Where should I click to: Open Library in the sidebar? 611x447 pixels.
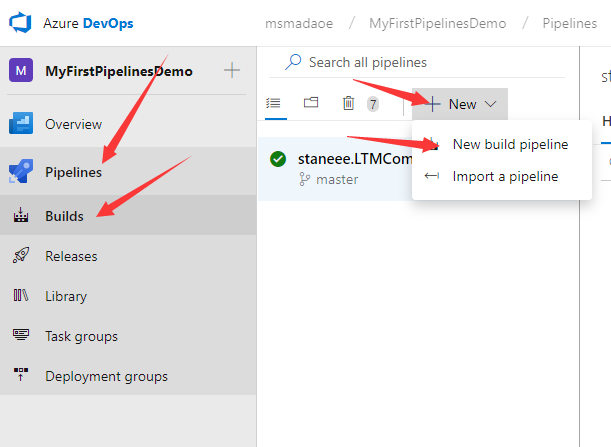tap(128, 296)
